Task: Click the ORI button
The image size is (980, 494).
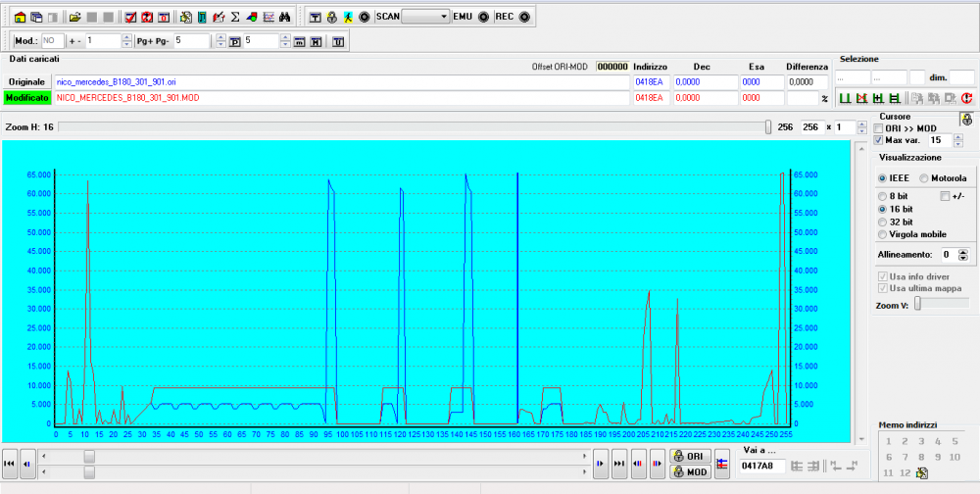Action: click(x=690, y=457)
